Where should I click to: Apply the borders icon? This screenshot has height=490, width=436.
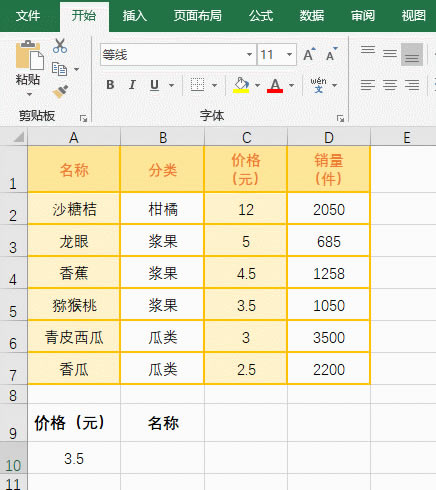click(x=197, y=85)
